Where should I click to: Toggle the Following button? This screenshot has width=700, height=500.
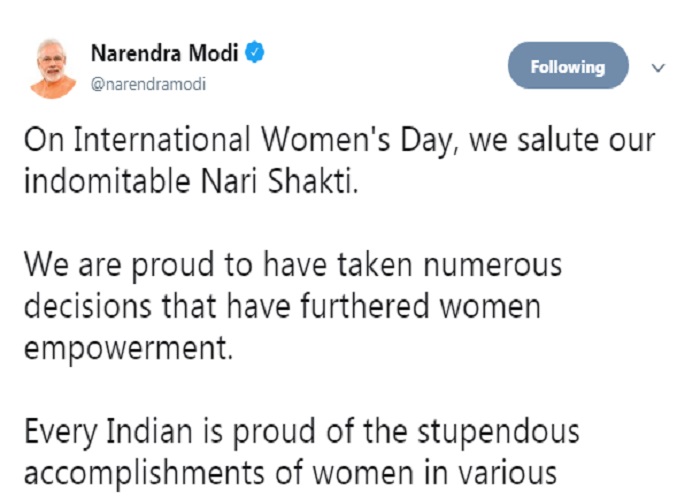click(x=568, y=67)
